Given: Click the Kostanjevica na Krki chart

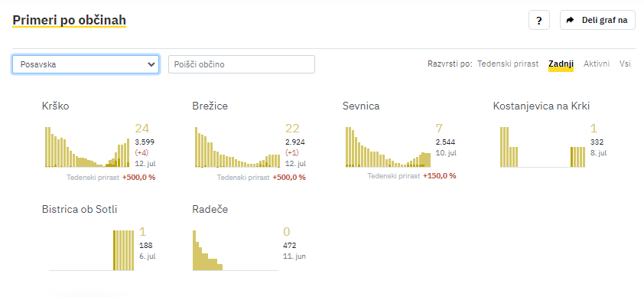Looking at the screenshot, I should pos(542,147).
